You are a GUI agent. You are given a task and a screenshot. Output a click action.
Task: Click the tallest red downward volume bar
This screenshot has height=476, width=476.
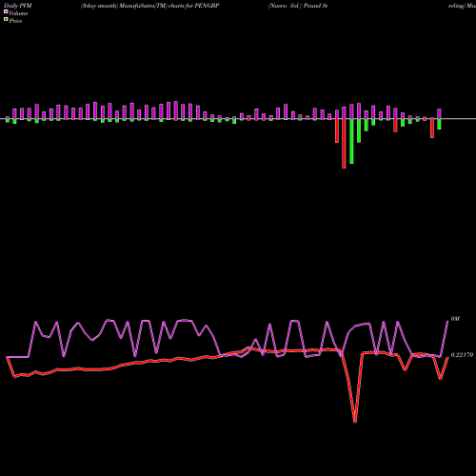pos(344,144)
